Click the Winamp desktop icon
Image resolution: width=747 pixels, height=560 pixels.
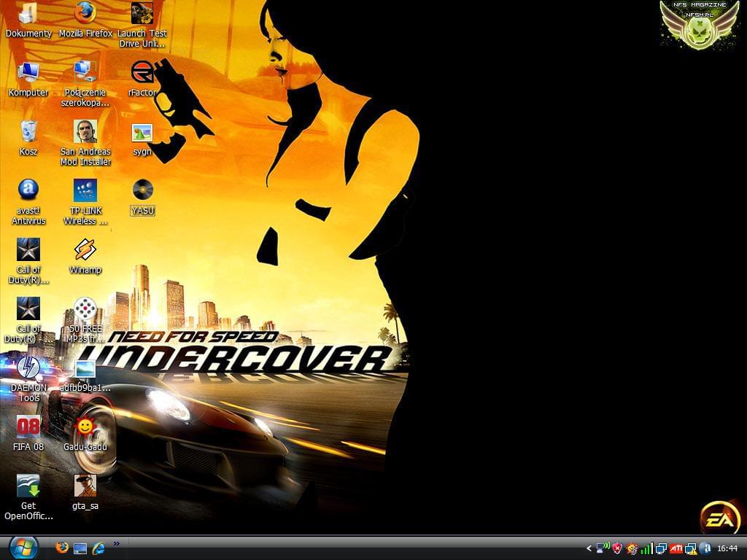tap(85, 250)
